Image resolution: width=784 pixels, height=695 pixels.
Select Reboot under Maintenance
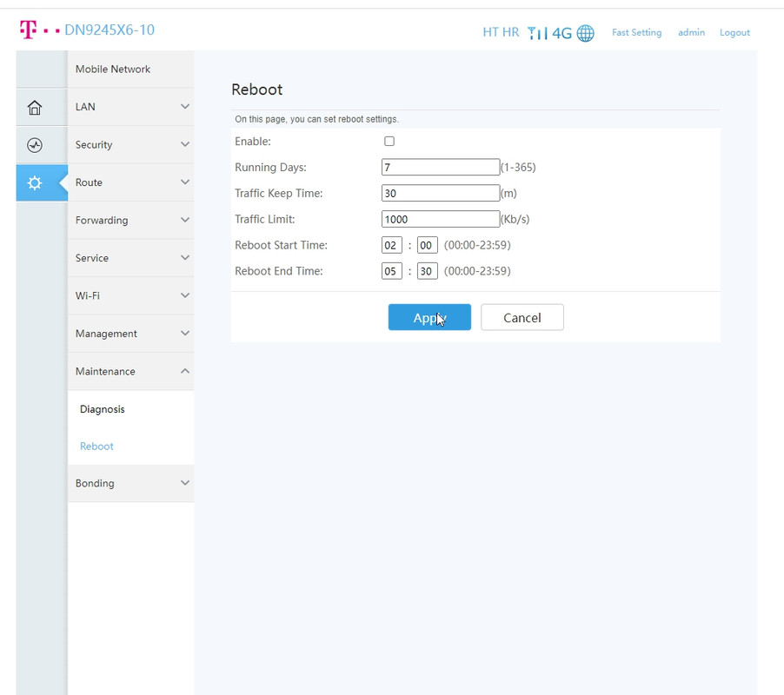[x=96, y=447]
